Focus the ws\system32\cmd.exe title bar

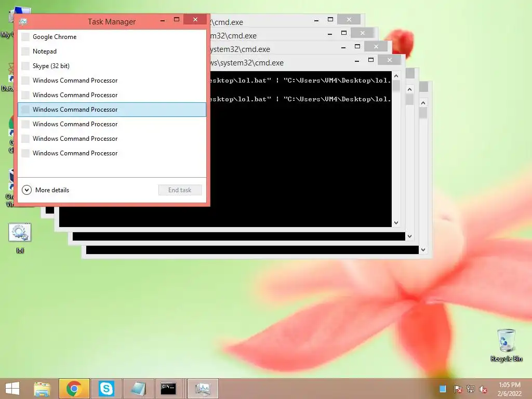pos(279,63)
